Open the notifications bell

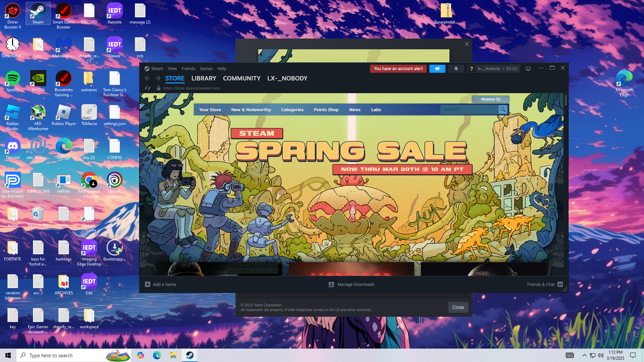pos(456,69)
